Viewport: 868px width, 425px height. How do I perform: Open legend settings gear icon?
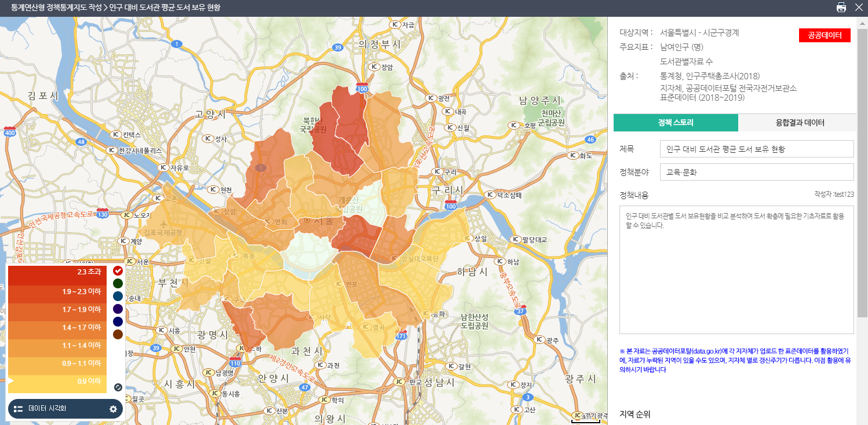pos(114,409)
